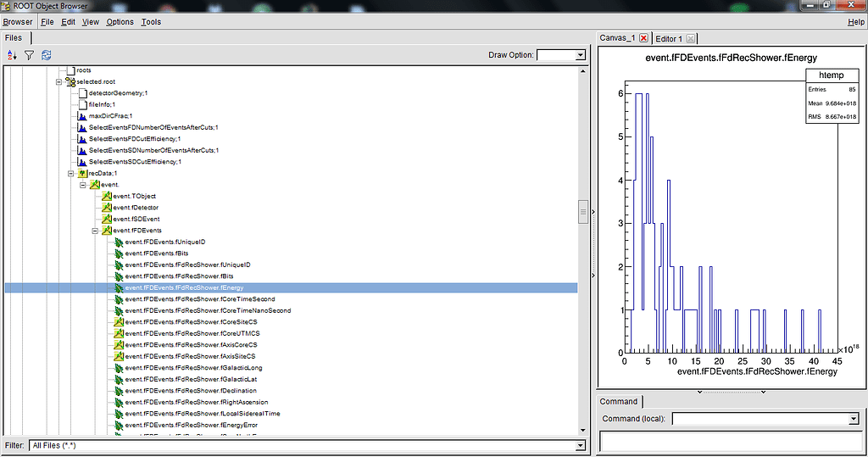
Task: Click the fAxisCoreCS branch icon
Action: coord(119,345)
